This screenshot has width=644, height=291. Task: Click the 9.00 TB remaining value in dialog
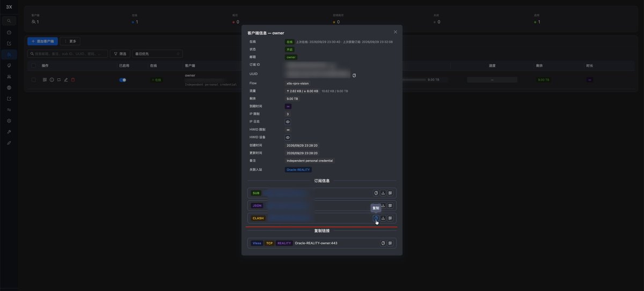292,99
